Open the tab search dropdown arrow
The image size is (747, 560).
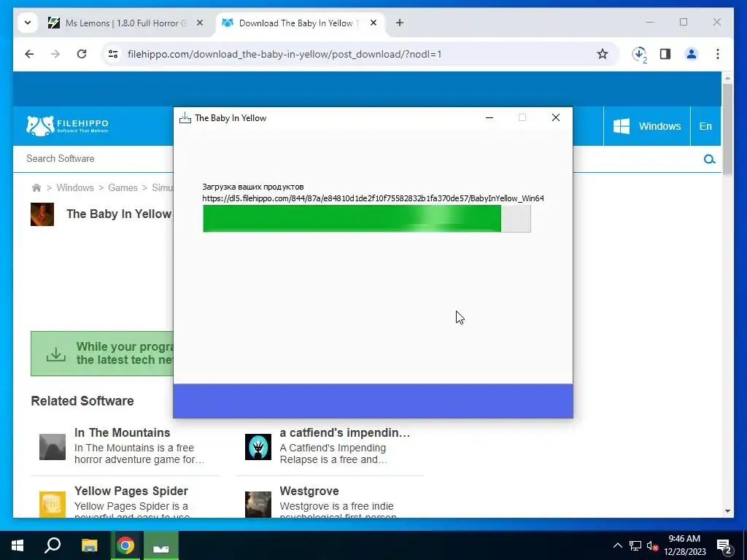(28, 23)
